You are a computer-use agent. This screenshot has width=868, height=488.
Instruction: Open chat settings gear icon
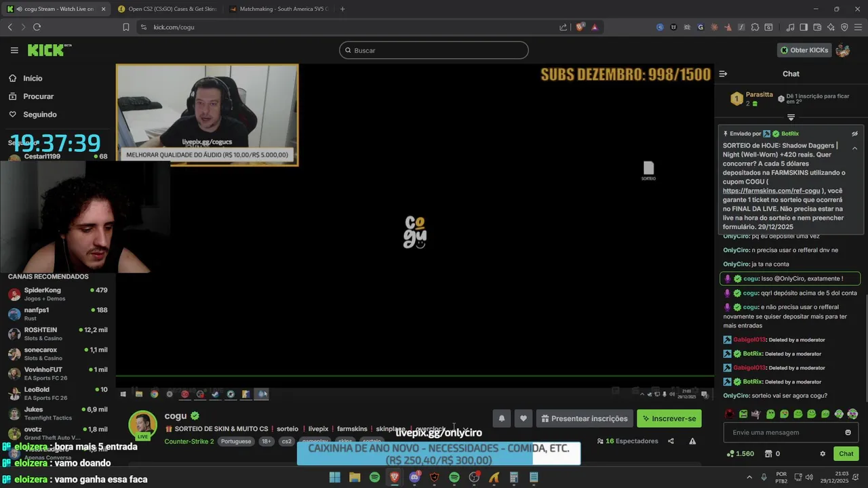click(x=823, y=454)
